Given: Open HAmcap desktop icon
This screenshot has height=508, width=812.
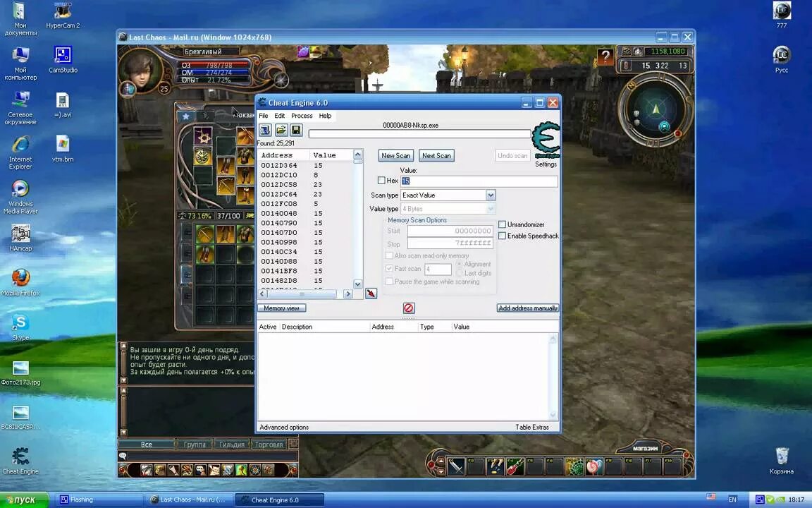Looking at the screenshot, I should click(x=20, y=238).
